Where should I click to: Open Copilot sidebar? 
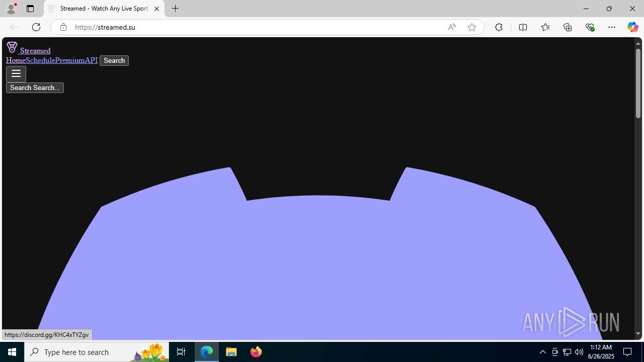click(632, 27)
